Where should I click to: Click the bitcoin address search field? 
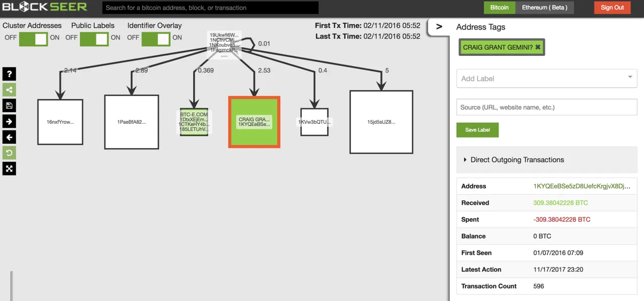210,8
